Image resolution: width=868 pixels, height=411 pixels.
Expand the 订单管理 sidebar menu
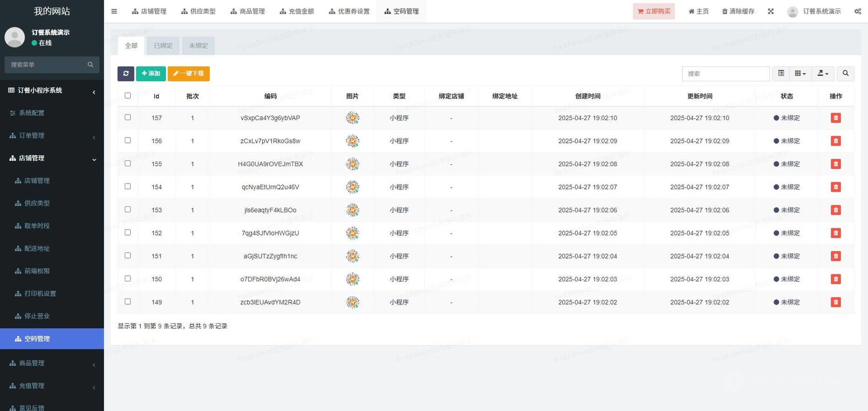pos(52,136)
